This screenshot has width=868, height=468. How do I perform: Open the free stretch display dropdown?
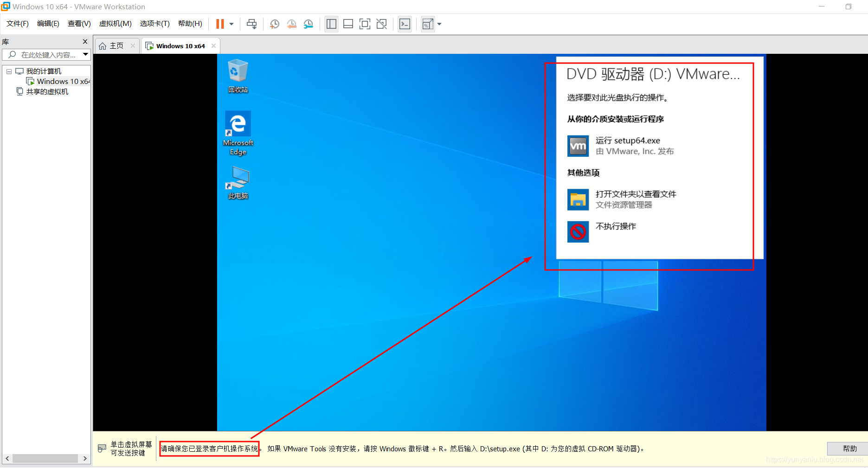coord(439,24)
